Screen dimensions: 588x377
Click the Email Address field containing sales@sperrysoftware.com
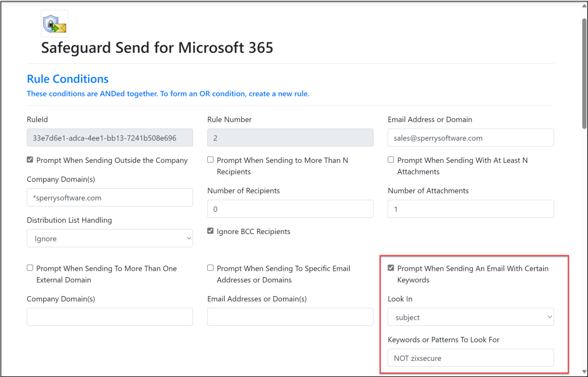click(x=470, y=138)
